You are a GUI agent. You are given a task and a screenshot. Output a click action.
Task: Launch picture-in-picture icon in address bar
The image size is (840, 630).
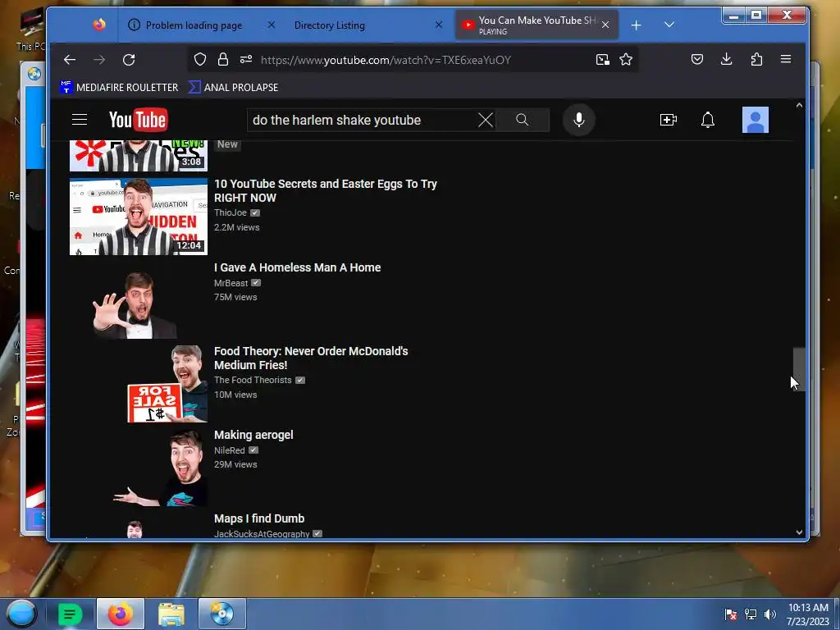click(603, 59)
